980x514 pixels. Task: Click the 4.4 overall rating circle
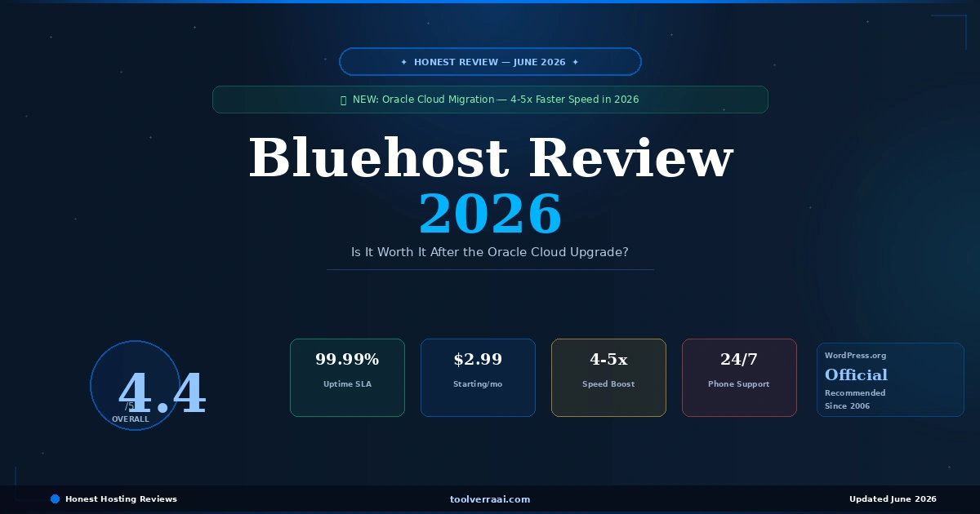click(135, 385)
